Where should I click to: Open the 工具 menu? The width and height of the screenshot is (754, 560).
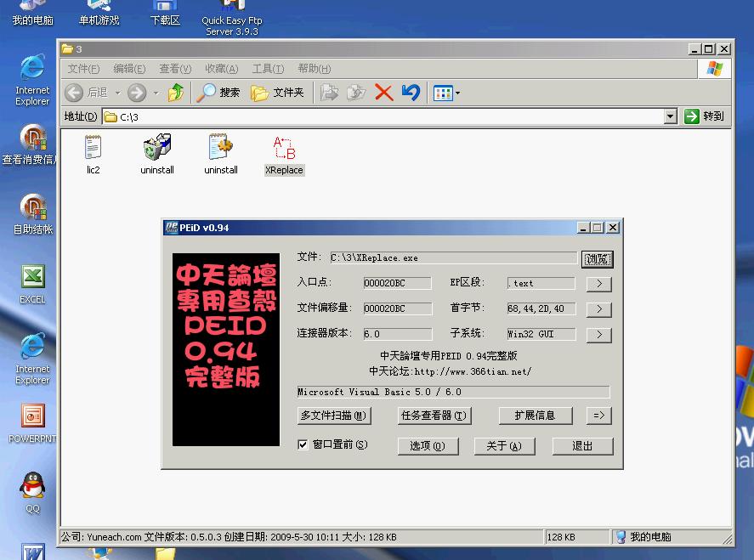click(266, 69)
